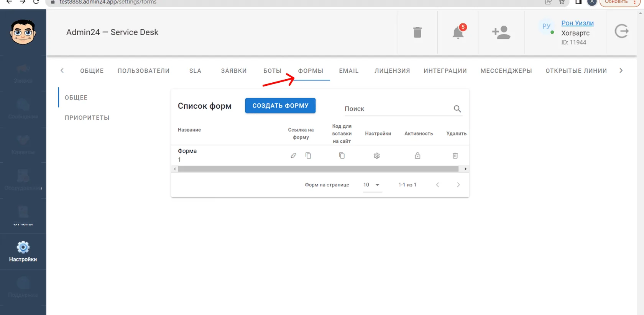Open the link to Форма 1
The width and height of the screenshot is (644, 315).
point(293,155)
